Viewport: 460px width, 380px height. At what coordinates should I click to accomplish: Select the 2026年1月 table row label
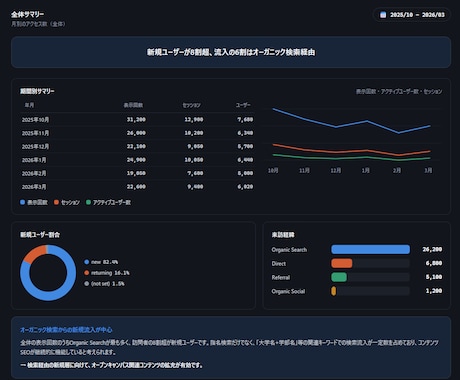(34, 160)
